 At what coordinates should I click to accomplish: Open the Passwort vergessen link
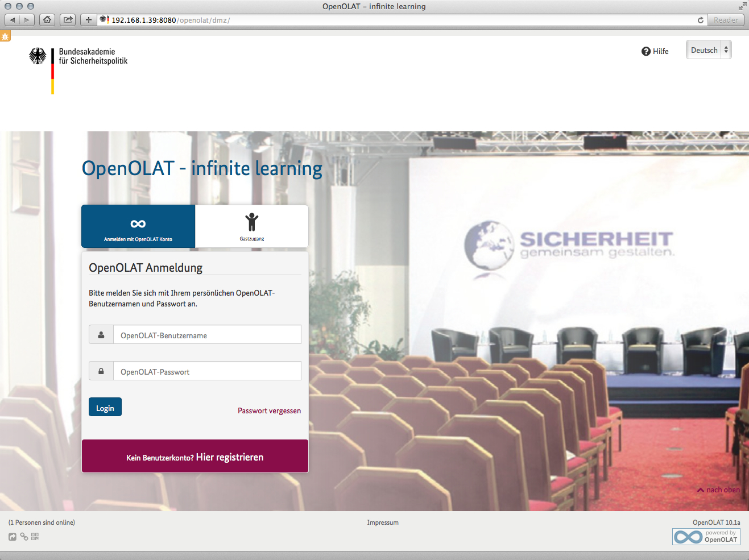coord(270,410)
